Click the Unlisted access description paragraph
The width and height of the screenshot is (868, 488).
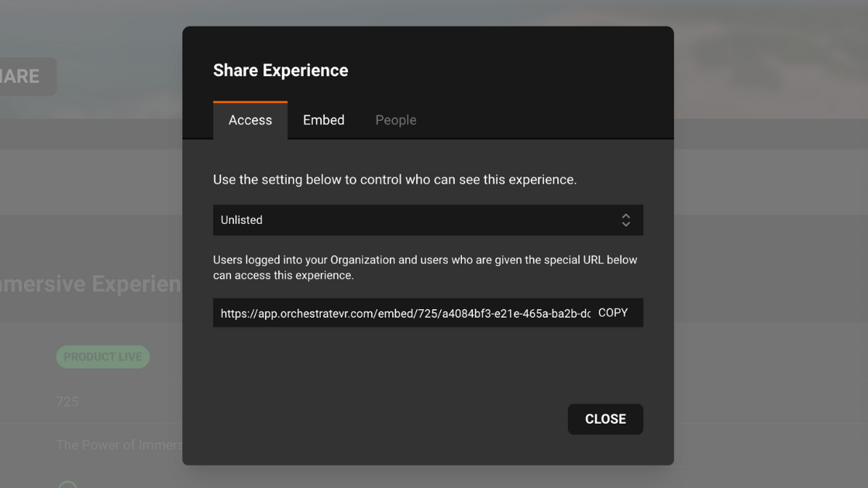[x=425, y=267]
